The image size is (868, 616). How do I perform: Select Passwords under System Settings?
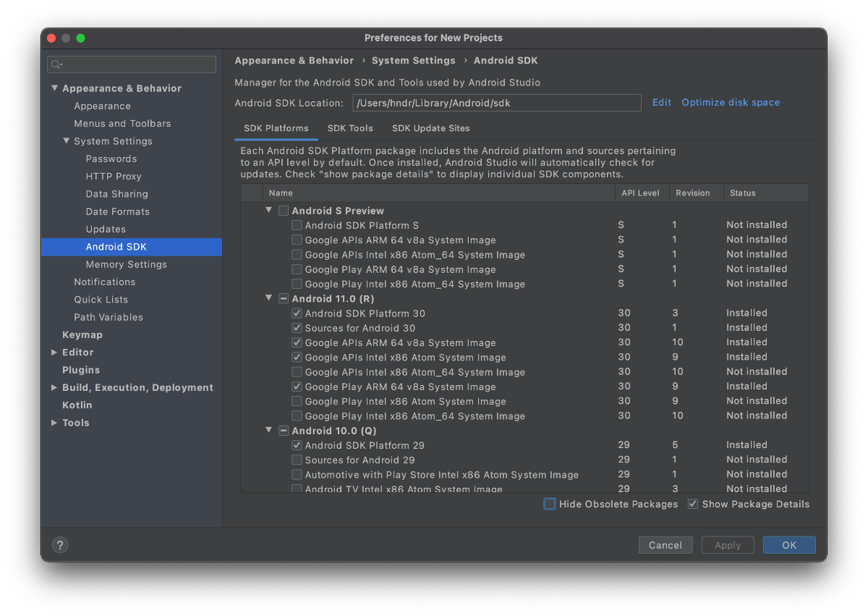(x=111, y=159)
